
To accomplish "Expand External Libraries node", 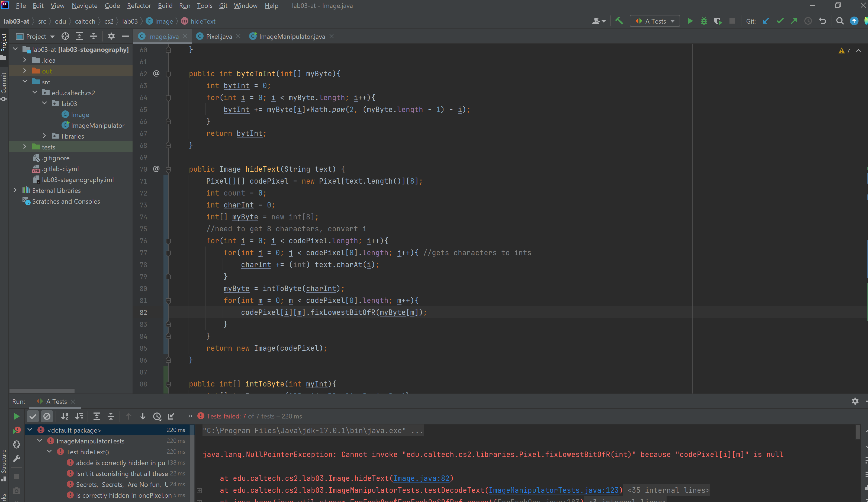I will (15, 190).
